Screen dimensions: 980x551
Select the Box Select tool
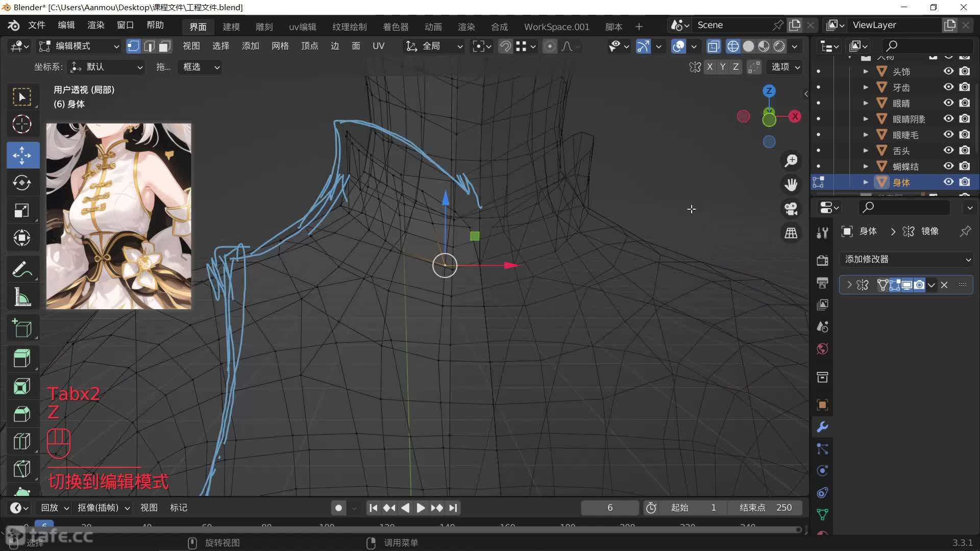(x=22, y=97)
